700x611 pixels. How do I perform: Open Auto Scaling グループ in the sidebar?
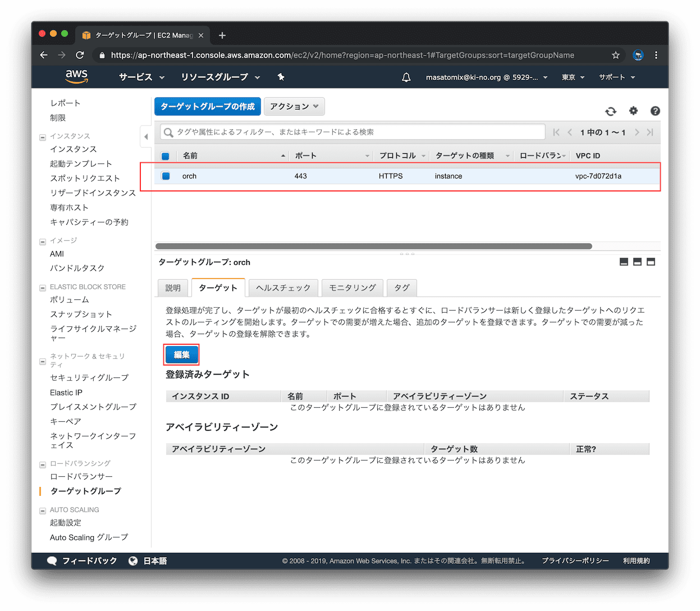pyautogui.click(x=89, y=537)
